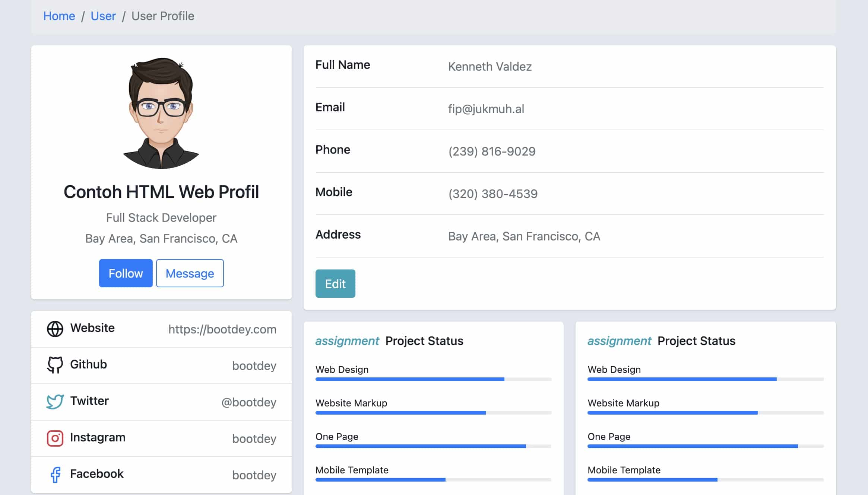The height and width of the screenshot is (495, 868).
Task: Click the Instagram camera icon
Action: pos(55,438)
